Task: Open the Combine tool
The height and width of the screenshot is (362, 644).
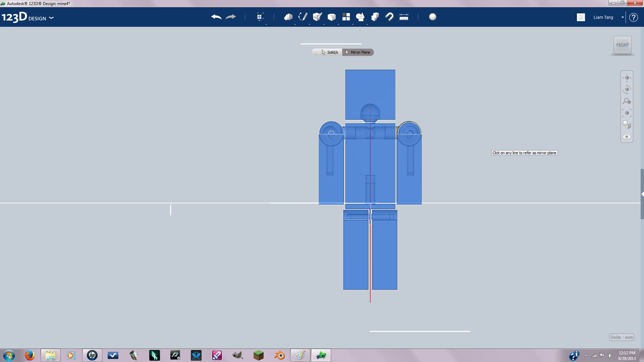Action: 375,17
